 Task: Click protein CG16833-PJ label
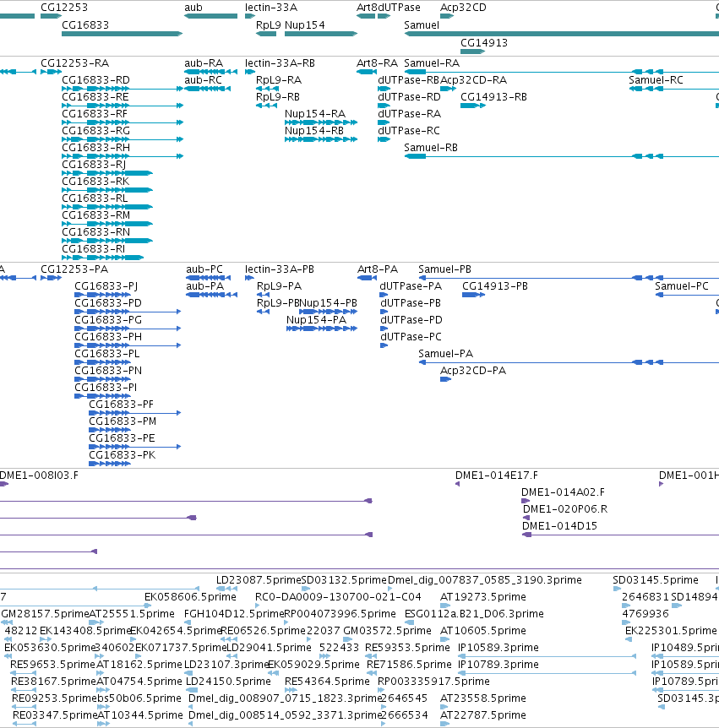pyautogui.click(x=106, y=286)
